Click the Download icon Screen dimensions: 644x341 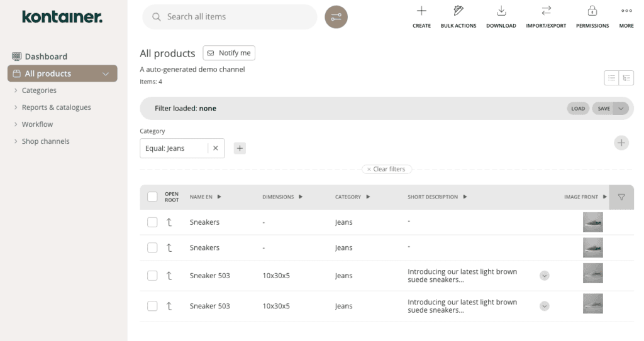tap(501, 11)
